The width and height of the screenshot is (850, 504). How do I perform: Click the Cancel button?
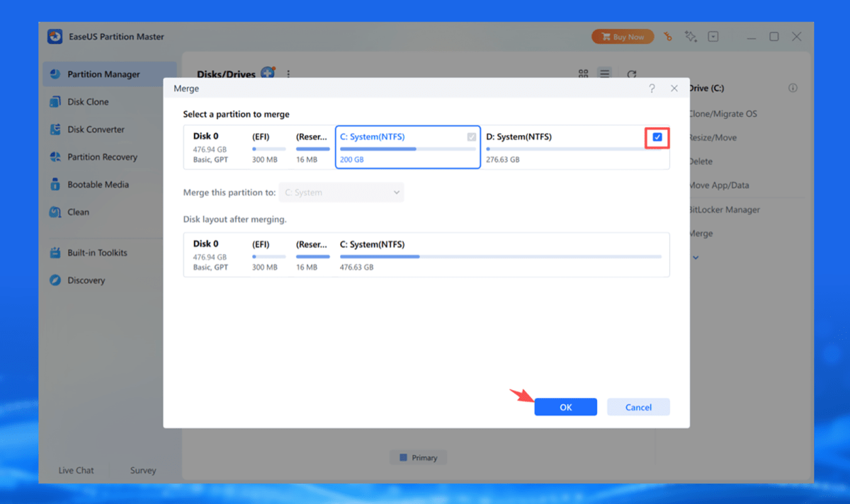pyautogui.click(x=638, y=407)
